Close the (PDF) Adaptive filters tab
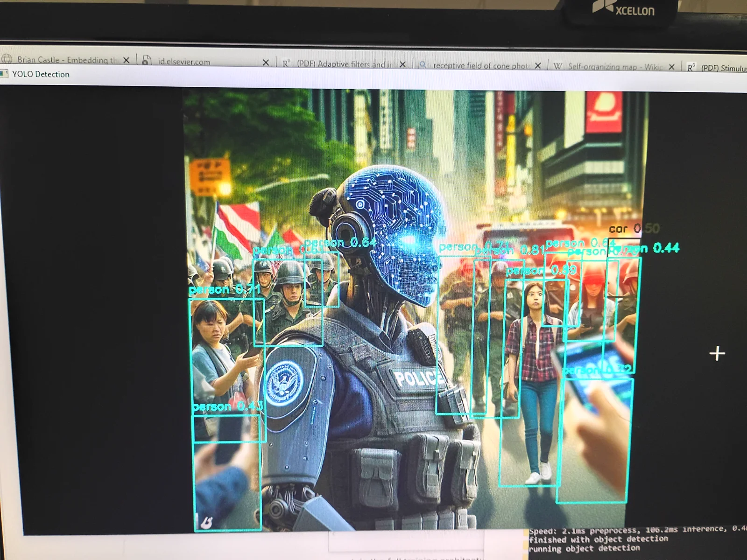This screenshot has height=560, width=747. click(x=403, y=64)
